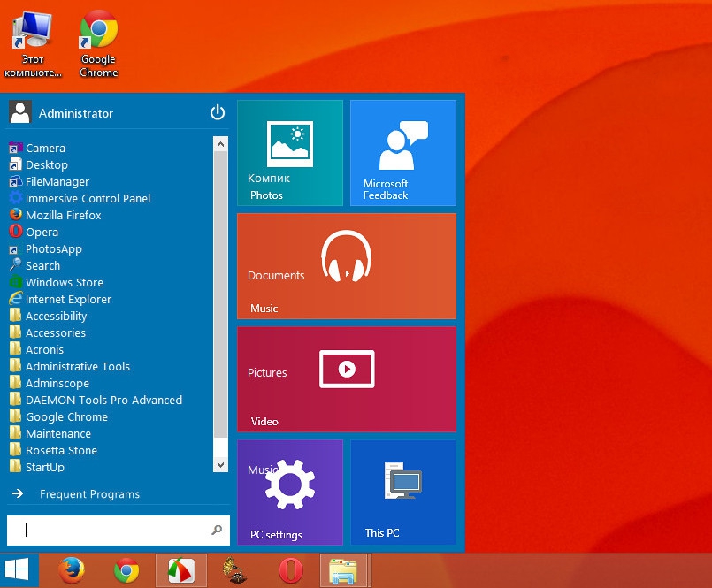This screenshot has height=588, width=712.
Task: Click the programs list scroll up arrow
Action: 221,144
